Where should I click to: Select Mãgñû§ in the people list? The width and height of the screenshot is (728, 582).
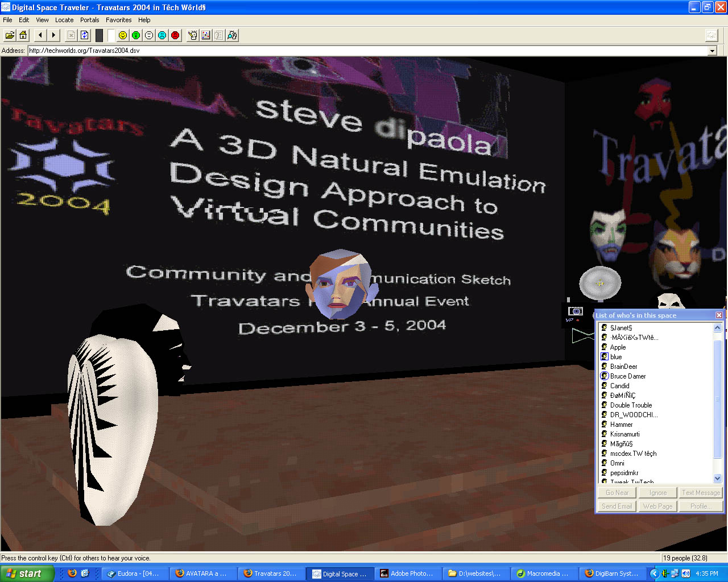(x=622, y=444)
